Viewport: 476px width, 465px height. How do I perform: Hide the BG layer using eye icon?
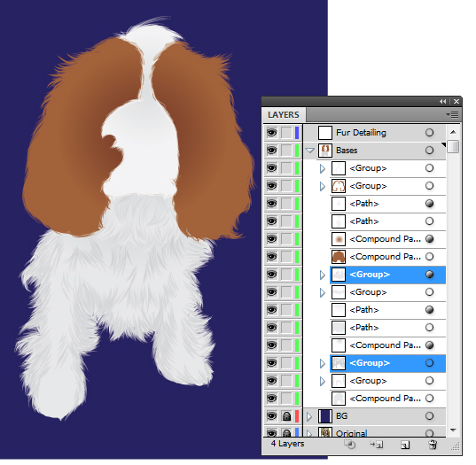pyautogui.click(x=272, y=416)
